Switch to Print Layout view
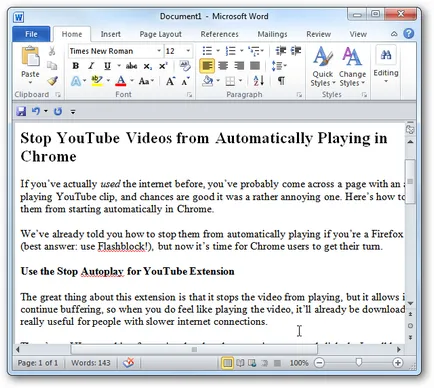The height and width of the screenshot is (388, 434). [x=227, y=363]
